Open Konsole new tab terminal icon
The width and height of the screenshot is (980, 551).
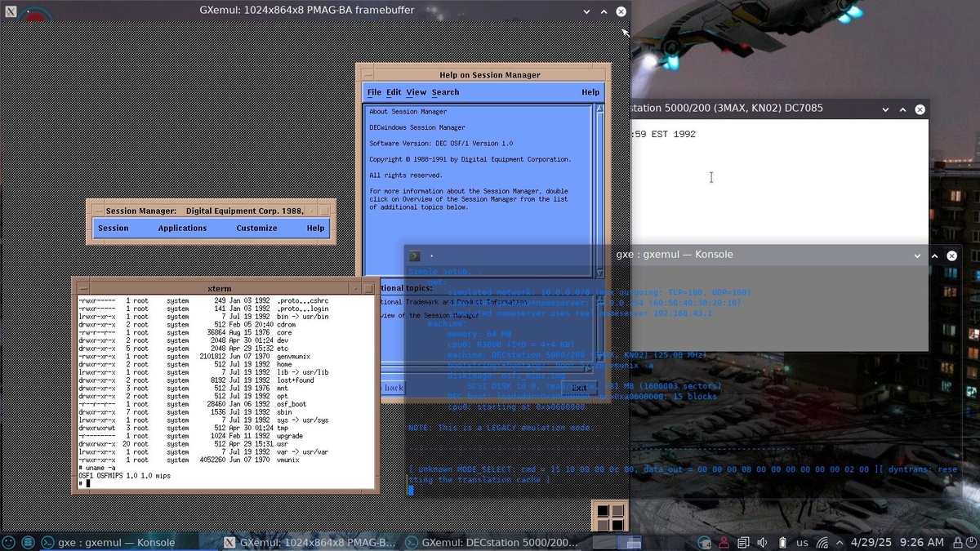(x=415, y=256)
